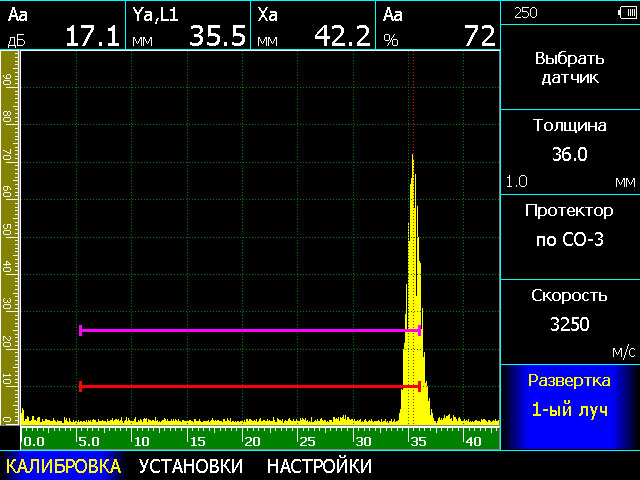This screenshot has width=640, height=480.
Task: Click the Aa дБ 17.1 readout
Action: pos(63,26)
